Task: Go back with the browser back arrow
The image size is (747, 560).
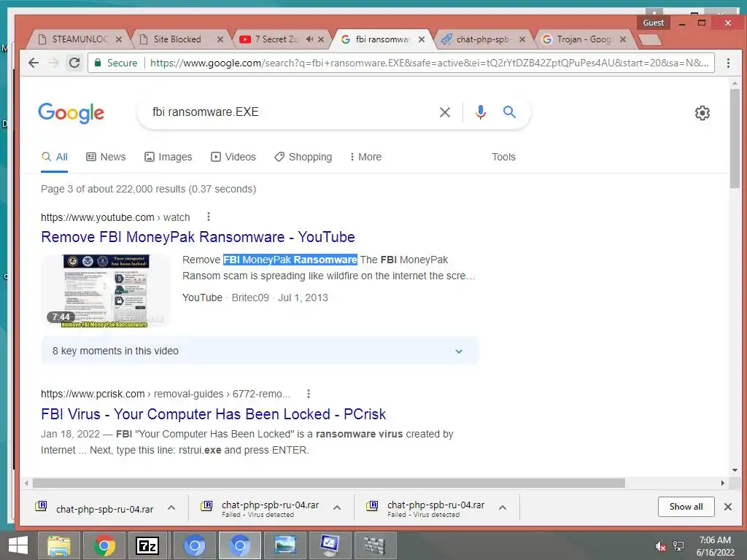Action: pyautogui.click(x=34, y=63)
